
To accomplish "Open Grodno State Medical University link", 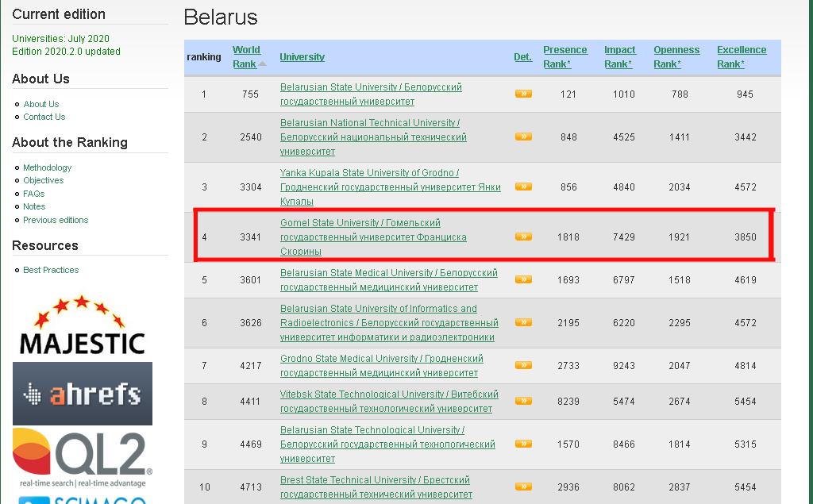I will click(382, 366).
